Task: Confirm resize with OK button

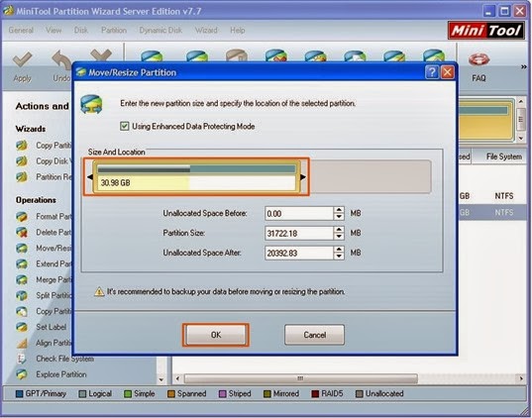Action: tap(216, 335)
